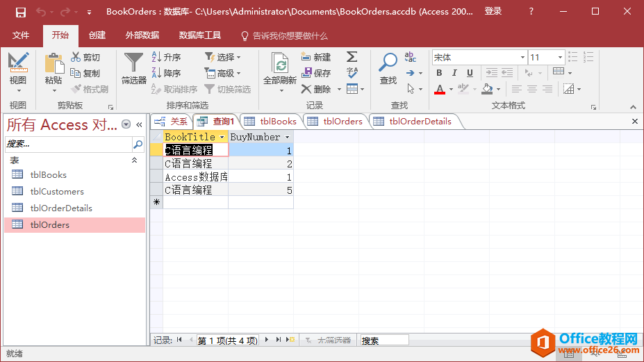Image resolution: width=644 pixels, height=362 pixels.
Task: Click the background fill color bucket
Action: point(487,89)
